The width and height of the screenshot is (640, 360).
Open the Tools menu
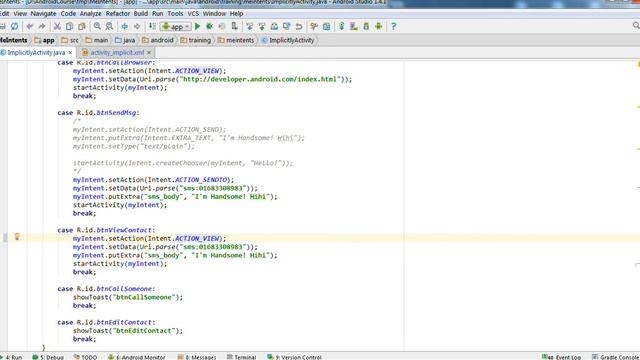click(176, 13)
